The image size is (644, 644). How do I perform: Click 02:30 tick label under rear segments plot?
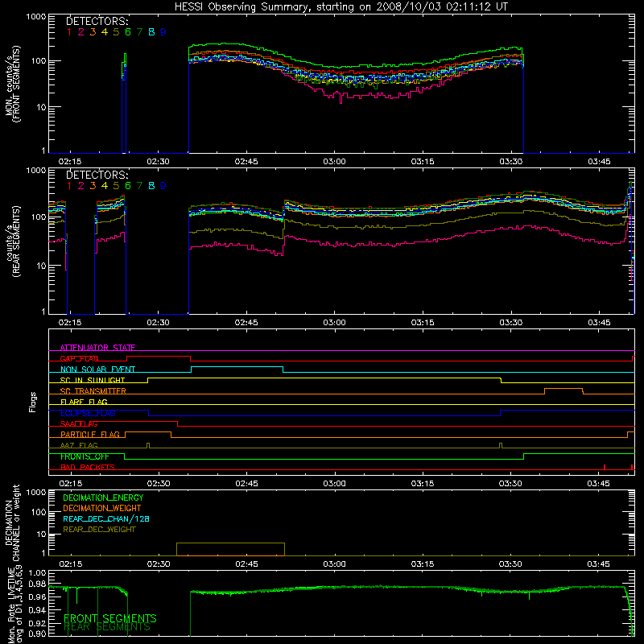click(158, 323)
